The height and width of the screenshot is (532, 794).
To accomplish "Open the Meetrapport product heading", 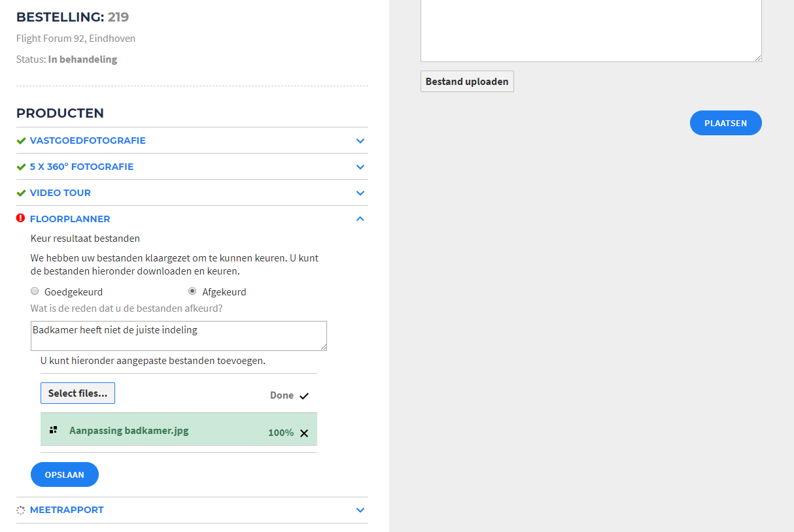I will pos(67,510).
